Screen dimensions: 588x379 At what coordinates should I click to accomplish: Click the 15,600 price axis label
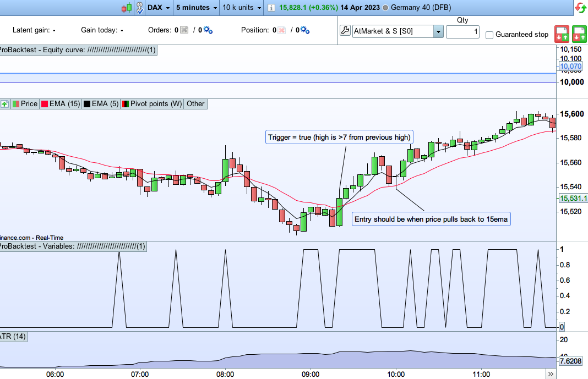[572, 114]
